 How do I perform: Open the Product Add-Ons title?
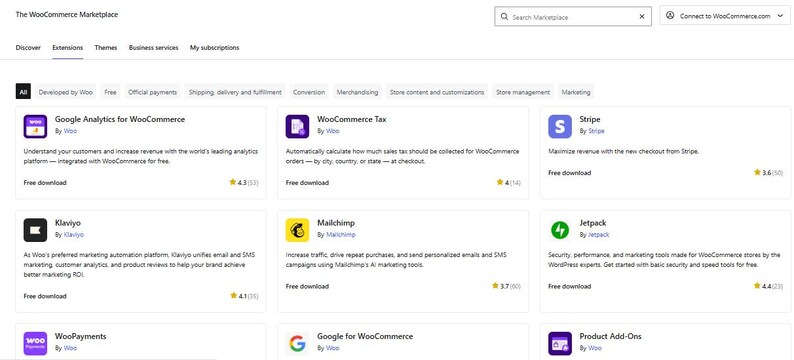[611, 337]
